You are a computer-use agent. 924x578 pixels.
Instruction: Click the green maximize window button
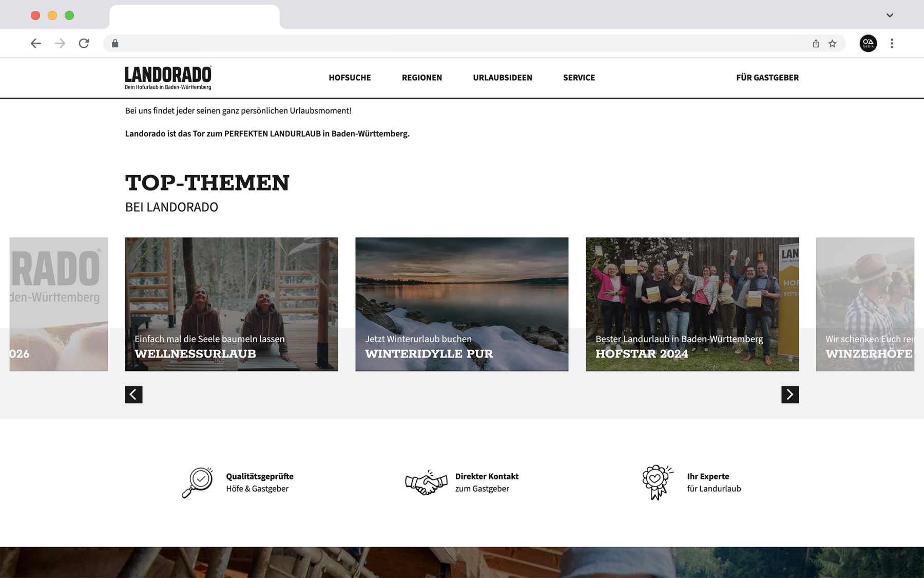[x=69, y=15]
